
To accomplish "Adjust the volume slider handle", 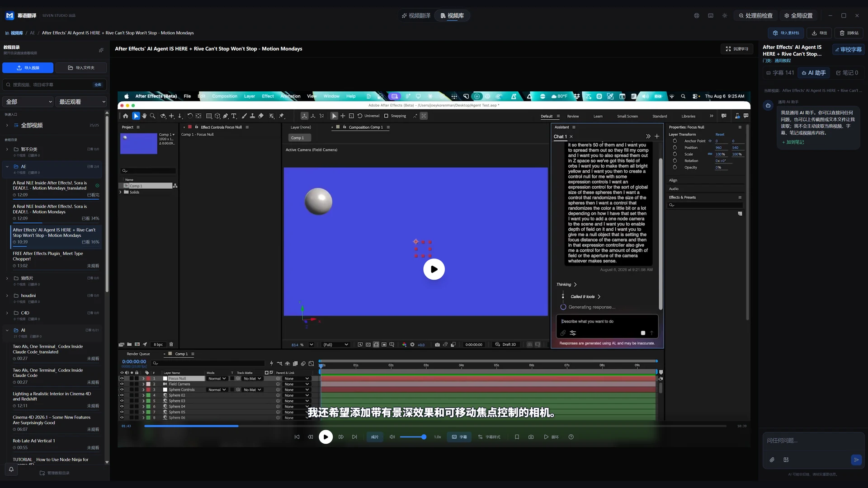I will coord(424,437).
